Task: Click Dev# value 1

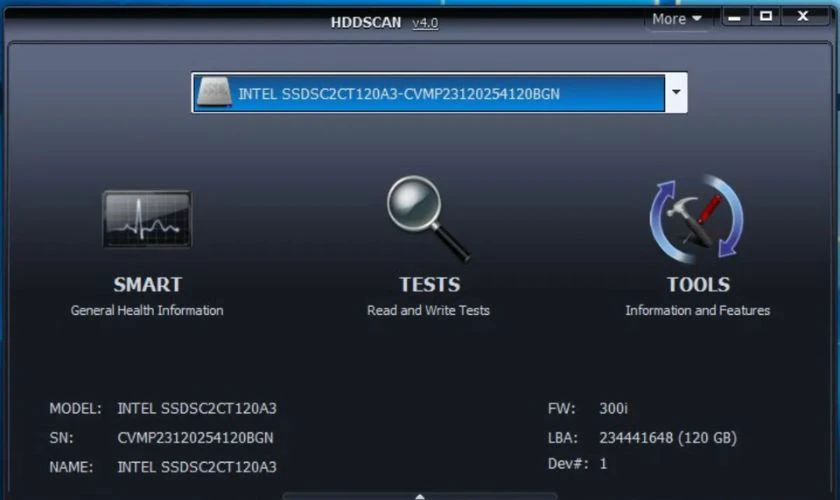Action: click(603, 464)
